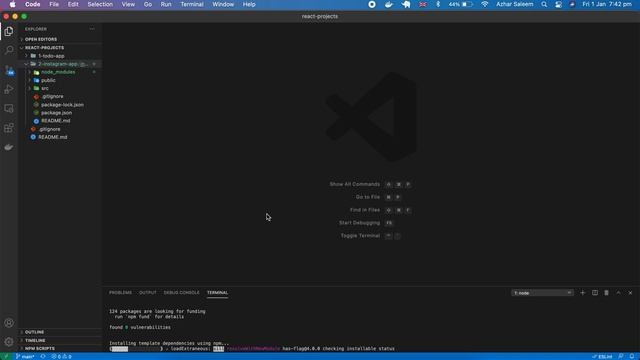Open the Search view in activity bar
The height and width of the screenshot is (360, 640).
9,50
